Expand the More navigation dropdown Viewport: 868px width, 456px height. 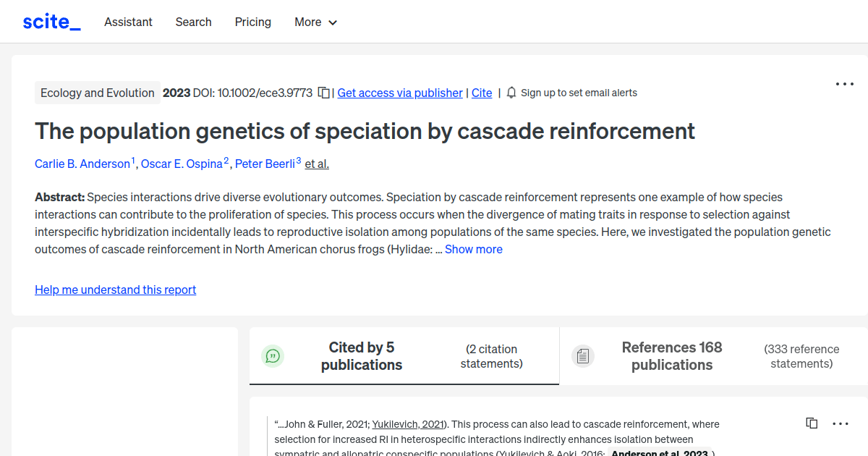[315, 22]
